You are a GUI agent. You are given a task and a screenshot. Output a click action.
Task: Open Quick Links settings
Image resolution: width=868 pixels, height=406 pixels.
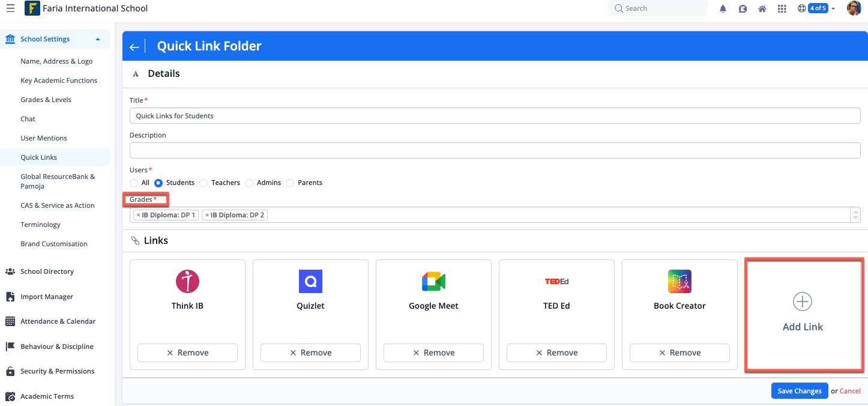click(x=39, y=157)
